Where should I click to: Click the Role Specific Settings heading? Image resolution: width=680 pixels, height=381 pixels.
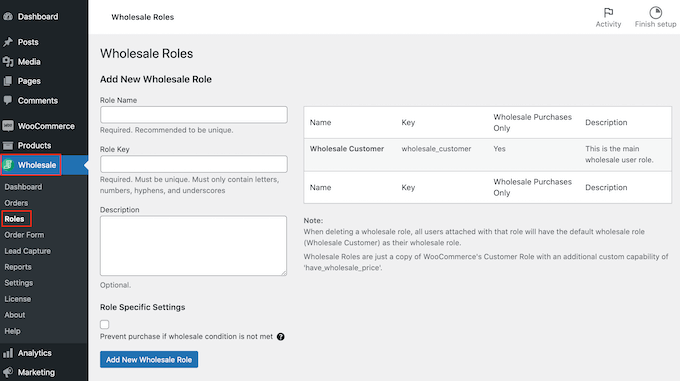click(x=143, y=307)
